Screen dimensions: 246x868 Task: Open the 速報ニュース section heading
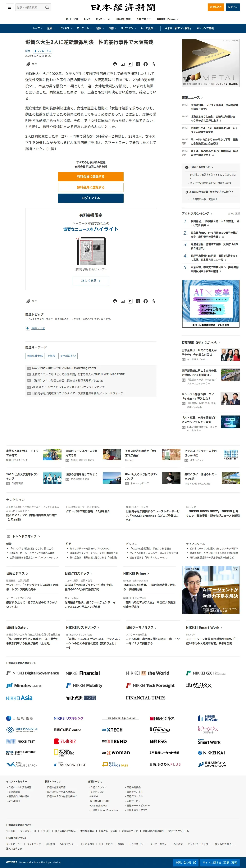coord(192,98)
